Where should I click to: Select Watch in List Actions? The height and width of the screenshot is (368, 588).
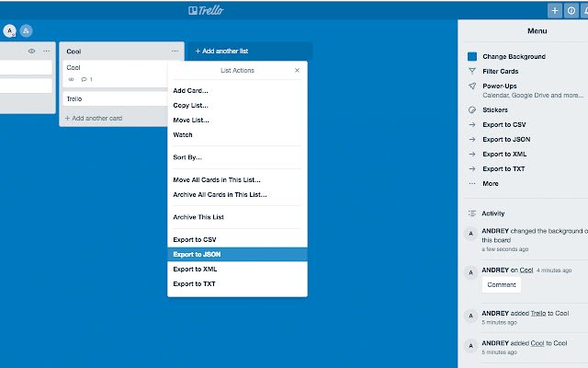point(237,135)
